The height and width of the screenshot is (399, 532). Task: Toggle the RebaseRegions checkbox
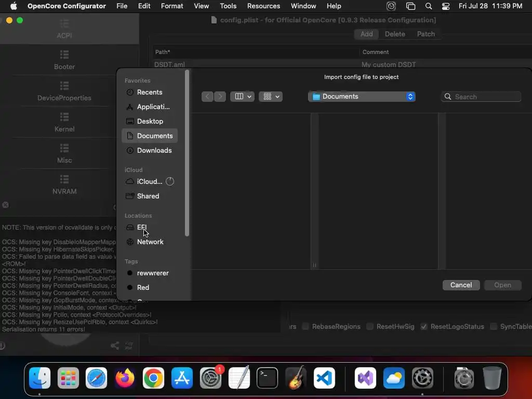(305, 326)
